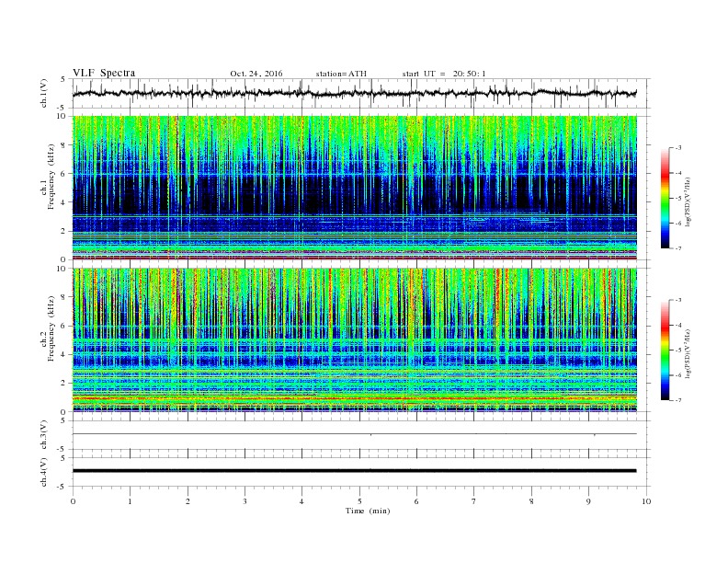The width and height of the screenshot is (728, 563).
Task: Click the ch.1 colorbar 'log(PSD)(V²/Hz)' label
Action: click(x=688, y=201)
